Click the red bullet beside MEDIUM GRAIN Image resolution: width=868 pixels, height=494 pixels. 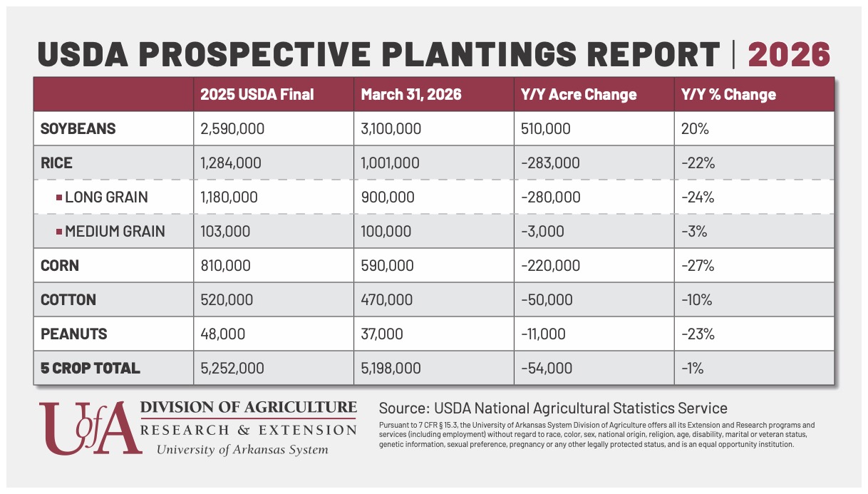tap(59, 232)
